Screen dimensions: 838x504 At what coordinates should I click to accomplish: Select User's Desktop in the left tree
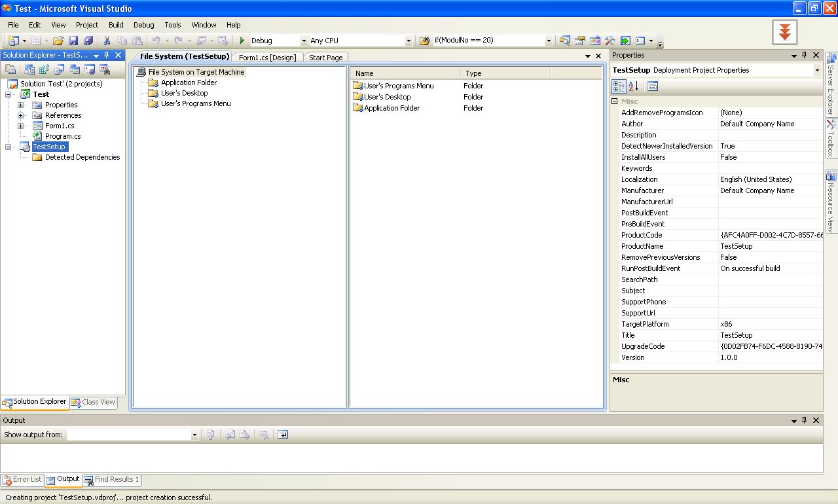click(184, 93)
